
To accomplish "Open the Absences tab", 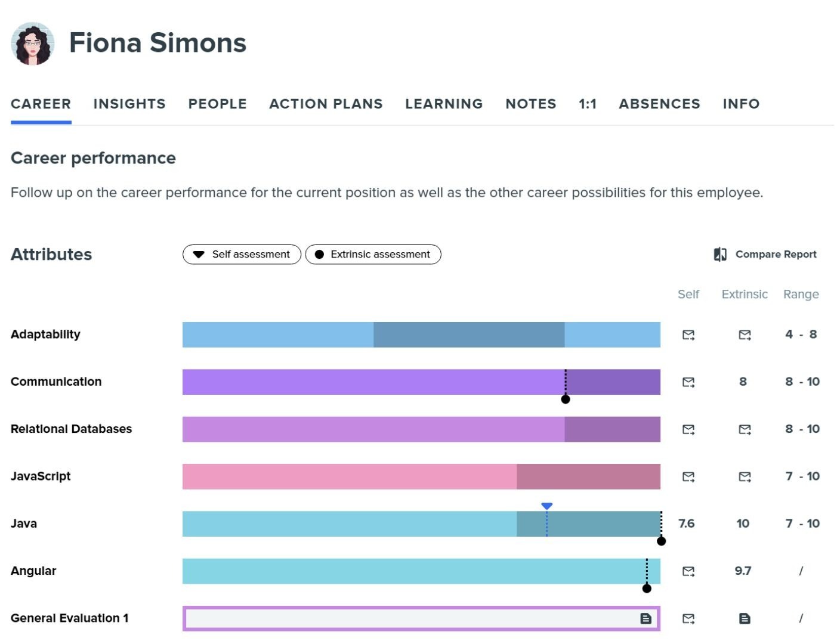I will [x=659, y=104].
